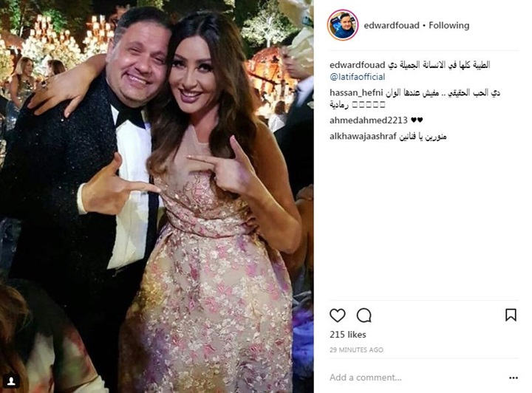The image size is (532, 393).
Task: Toggle the Following button beside edwardfouad
Action: coord(449,25)
